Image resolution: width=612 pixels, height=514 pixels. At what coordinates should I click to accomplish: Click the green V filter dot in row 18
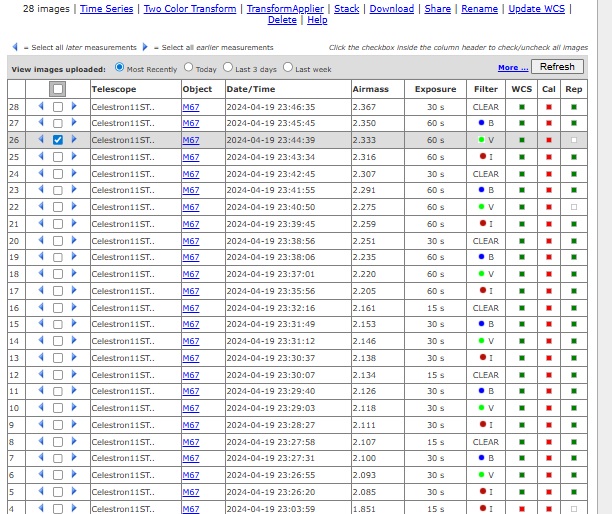tap(481, 274)
